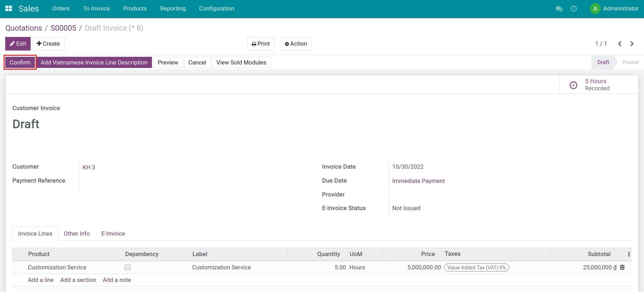Click the 25,000,000 subtotal cell
Viewport: 644px width, 292px height.
[584, 267]
